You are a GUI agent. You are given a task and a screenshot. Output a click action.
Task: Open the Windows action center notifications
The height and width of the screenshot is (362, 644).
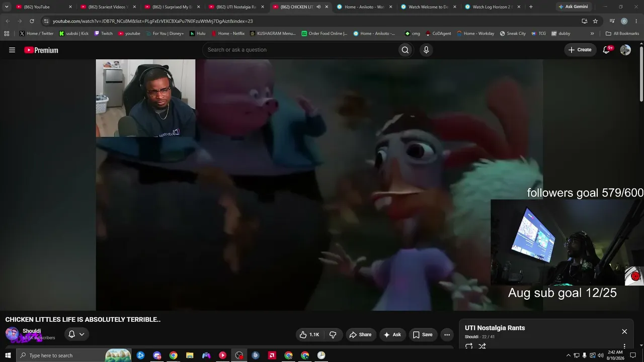point(633,355)
